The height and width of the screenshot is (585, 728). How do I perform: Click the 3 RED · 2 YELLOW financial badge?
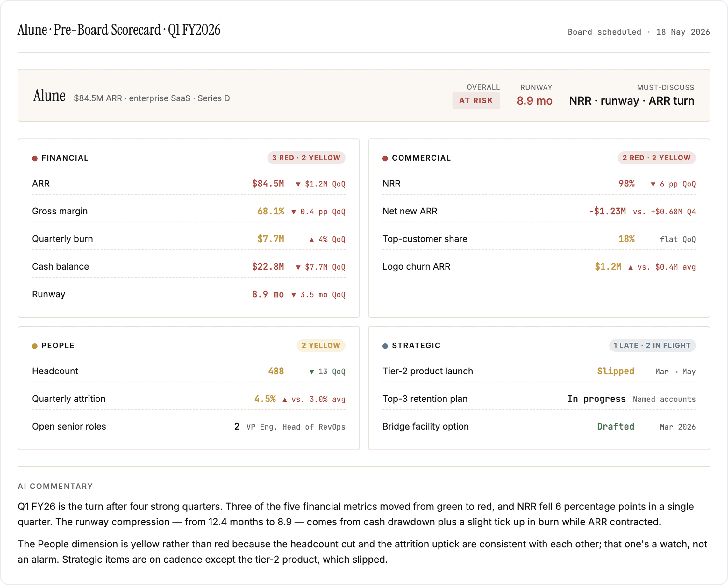306,158
